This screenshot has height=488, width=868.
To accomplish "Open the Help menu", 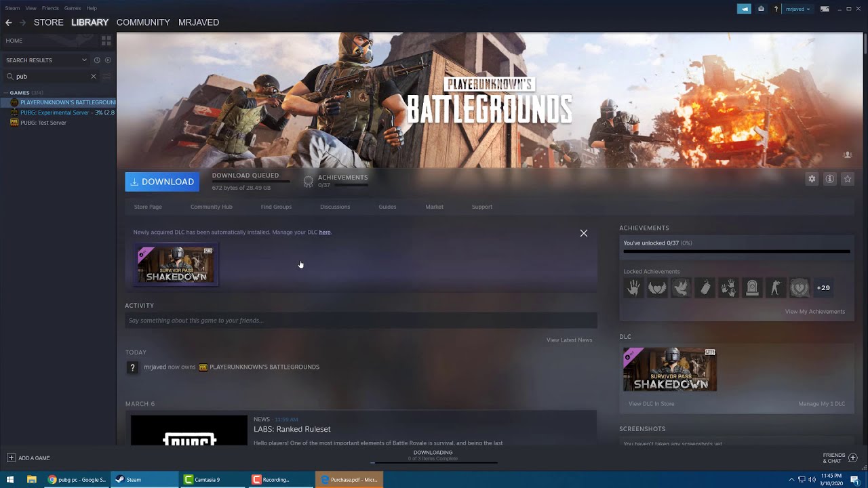I will [x=92, y=8].
